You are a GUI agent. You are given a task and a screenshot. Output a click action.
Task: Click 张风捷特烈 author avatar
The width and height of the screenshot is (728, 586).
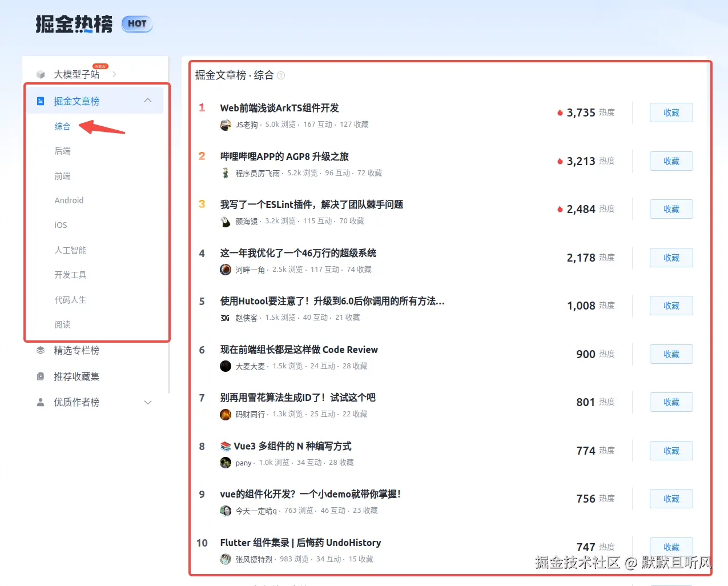click(x=226, y=559)
